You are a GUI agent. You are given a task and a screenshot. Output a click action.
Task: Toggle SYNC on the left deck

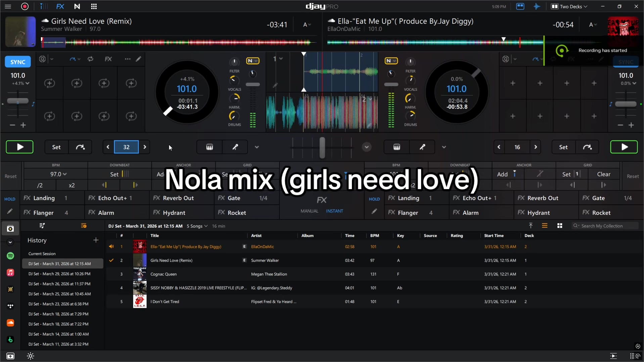click(x=18, y=62)
